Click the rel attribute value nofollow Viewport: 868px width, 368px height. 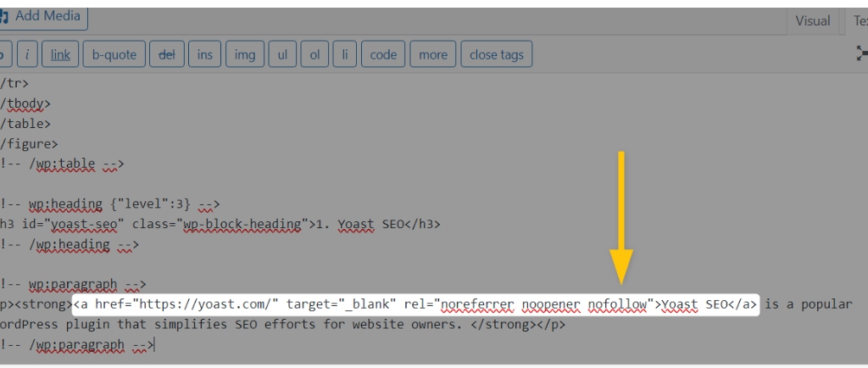click(x=617, y=304)
